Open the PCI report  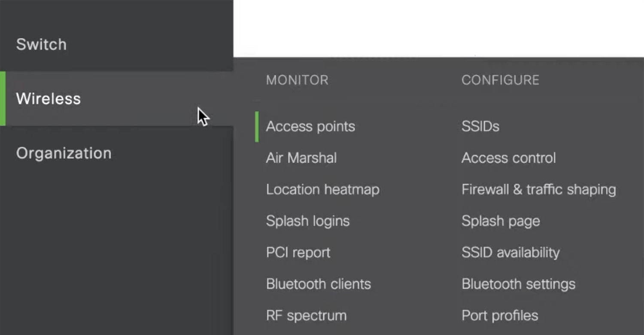coord(298,252)
